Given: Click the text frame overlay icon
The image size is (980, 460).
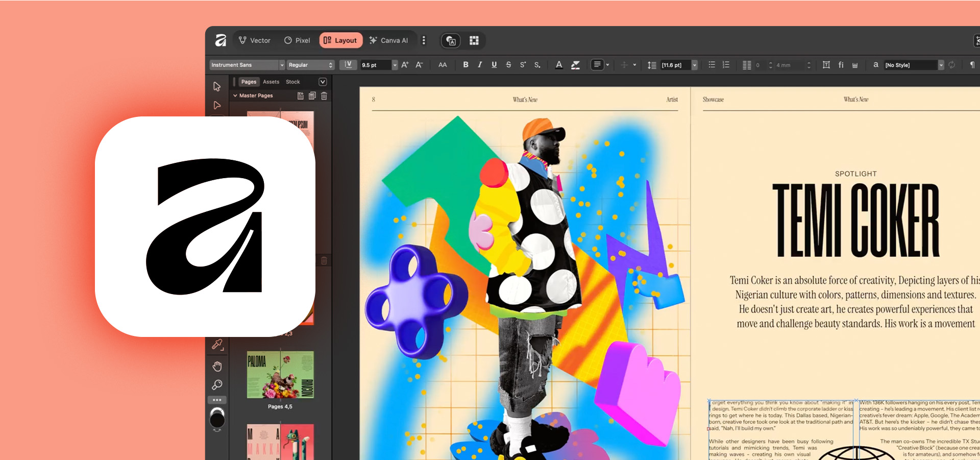Looking at the screenshot, I should 451,41.
